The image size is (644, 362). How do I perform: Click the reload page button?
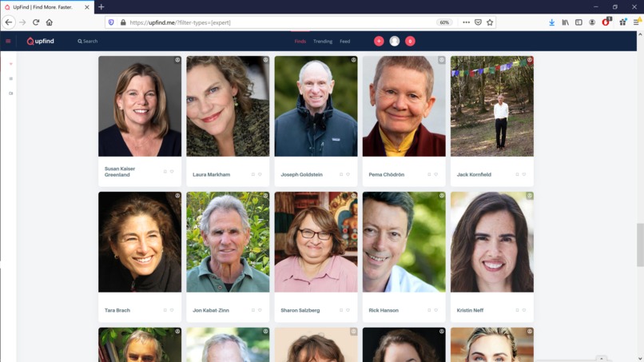[x=36, y=22]
